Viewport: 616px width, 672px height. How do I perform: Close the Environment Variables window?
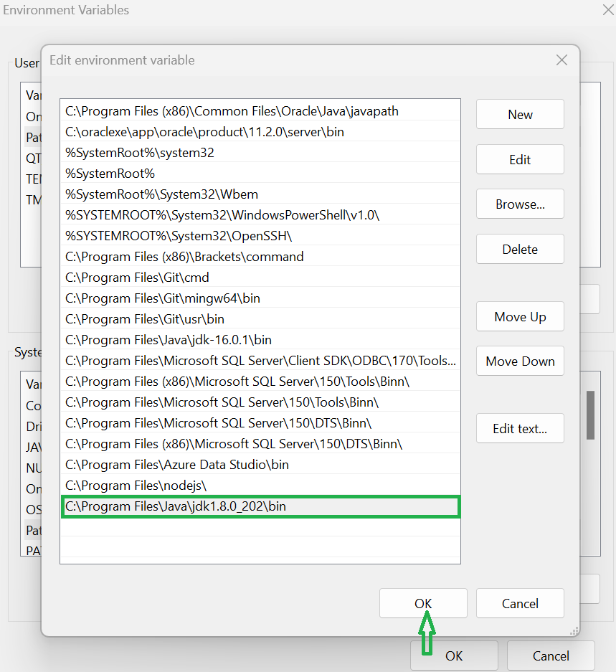click(x=608, y=10)
